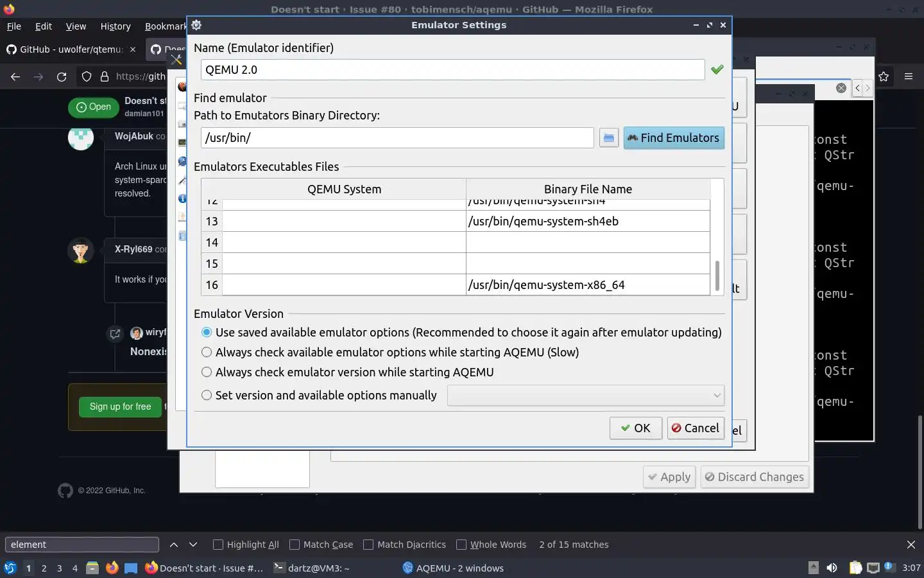Click left chevron above terminal pane
The image size is (924, 578).
pos(857,88)
